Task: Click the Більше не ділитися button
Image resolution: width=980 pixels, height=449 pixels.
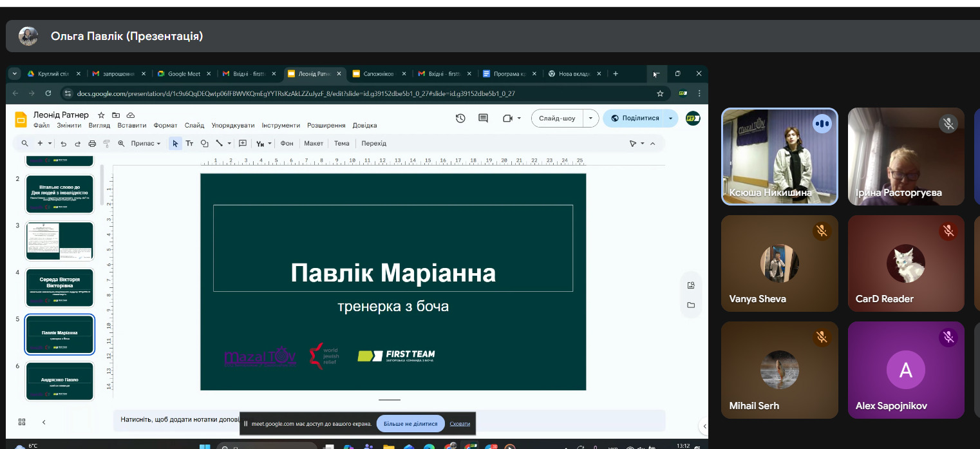Action: pos(410,424)
